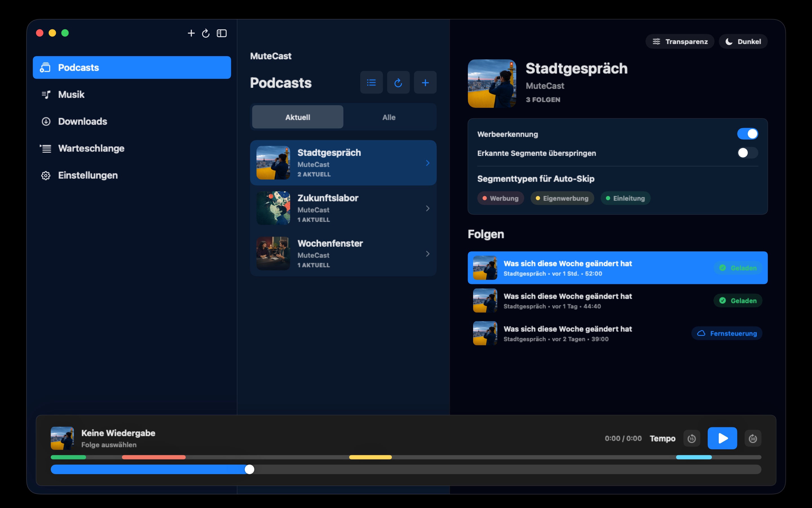Expand the Stadtgespräch podcast chevron
Screen dimensions: 812x508
[427, 163]
